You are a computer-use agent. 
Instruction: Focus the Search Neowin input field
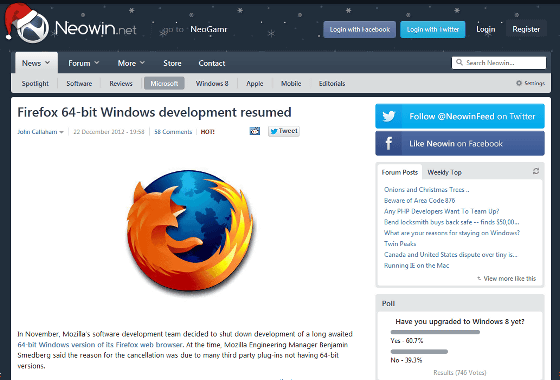[x=499, y=62]
